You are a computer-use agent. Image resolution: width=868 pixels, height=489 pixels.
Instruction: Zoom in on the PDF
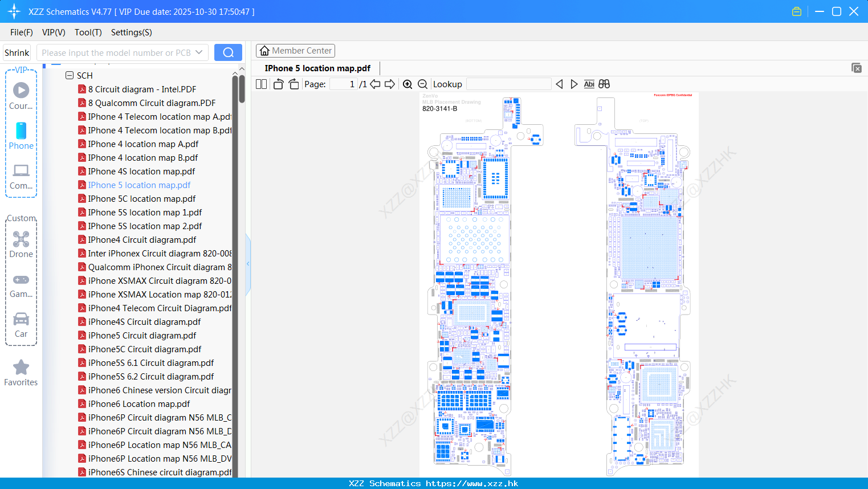407,84
